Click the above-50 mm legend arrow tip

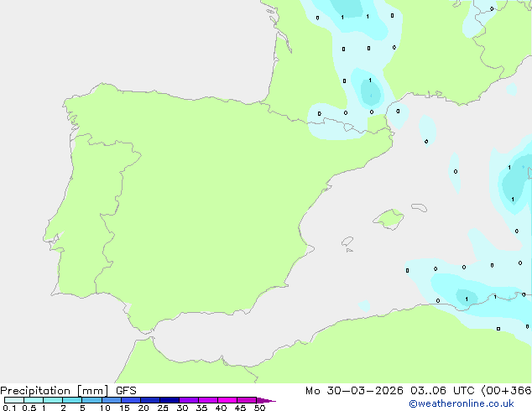click(x=266, y=400)
